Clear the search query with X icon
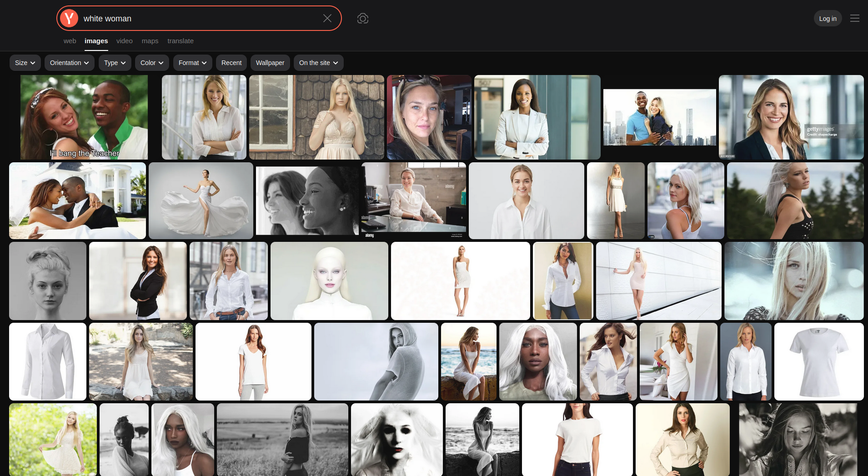The width and height of the screenshot is (868, 476). [x=327, y=18]
